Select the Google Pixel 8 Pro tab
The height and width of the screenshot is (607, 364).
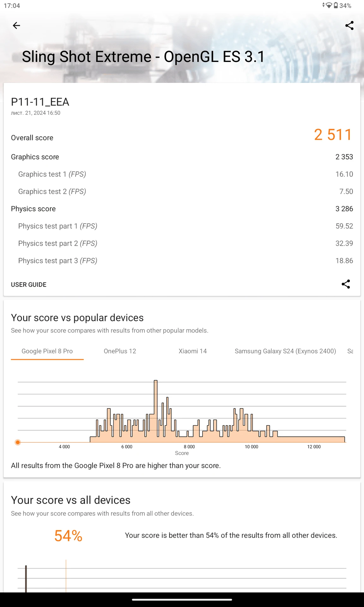[47, 351]
